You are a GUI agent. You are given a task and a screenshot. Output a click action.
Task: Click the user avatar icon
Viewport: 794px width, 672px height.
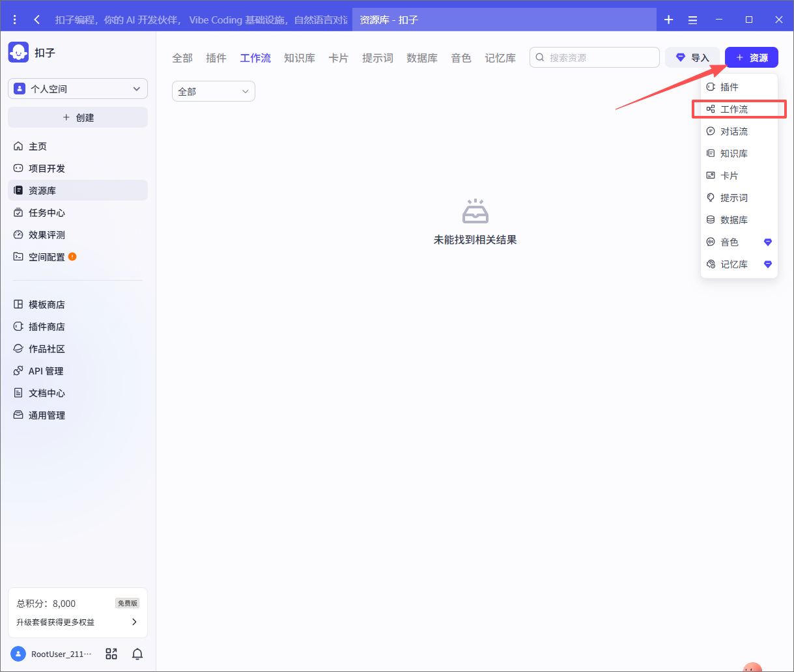[x=19, y=654]
